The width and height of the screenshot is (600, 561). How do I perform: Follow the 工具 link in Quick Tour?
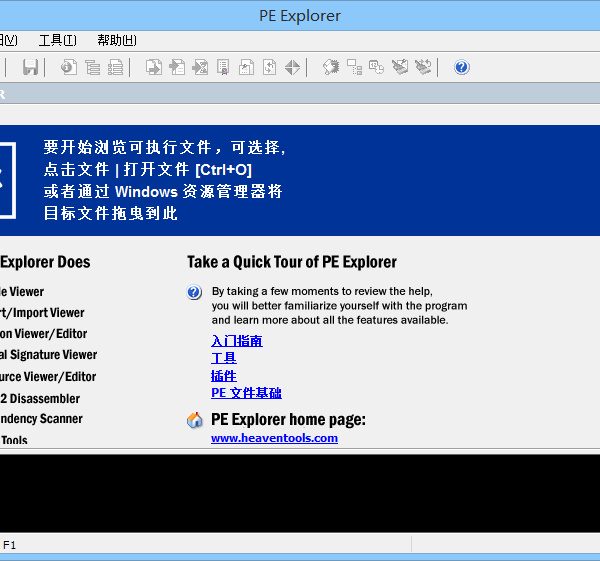coord(224,358)
